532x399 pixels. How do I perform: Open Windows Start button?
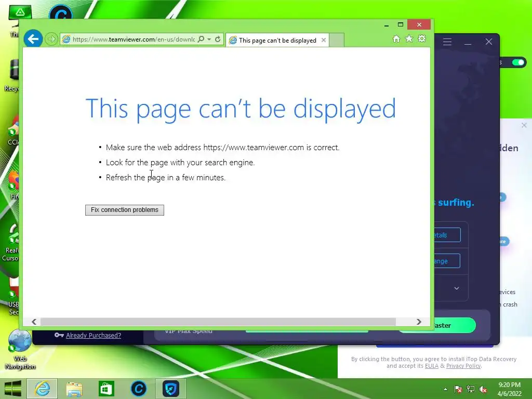12,389
